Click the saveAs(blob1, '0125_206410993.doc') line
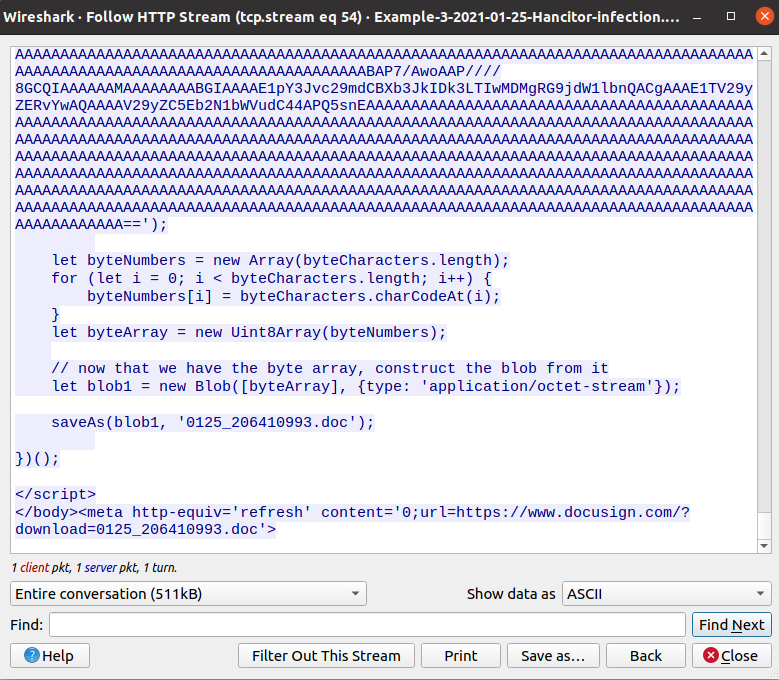 [x=213, y=422]
